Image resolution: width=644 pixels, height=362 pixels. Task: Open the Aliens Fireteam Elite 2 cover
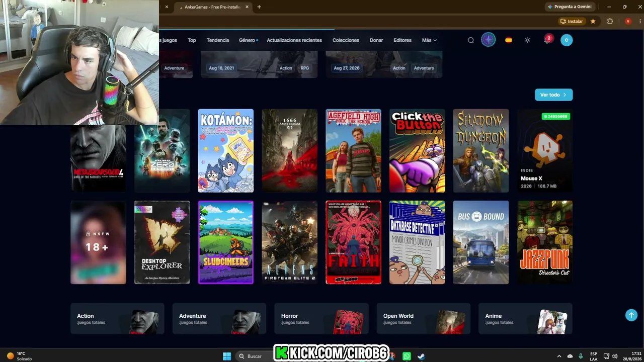290,242
